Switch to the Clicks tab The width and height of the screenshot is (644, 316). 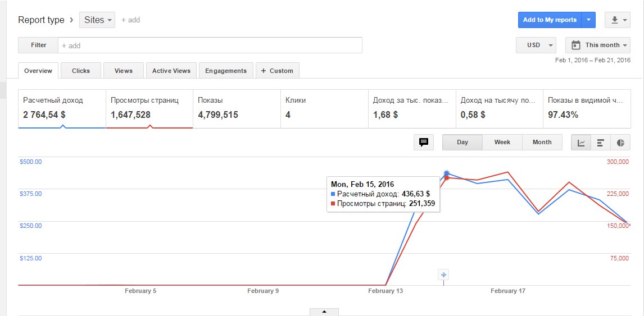(81, 71)
